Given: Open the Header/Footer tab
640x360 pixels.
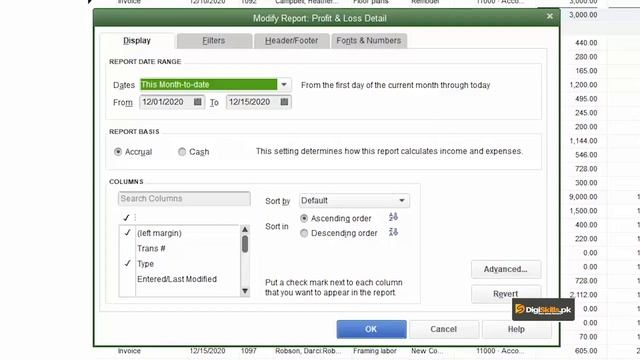Looking at the screenshot, I should [x=291, y=41].
